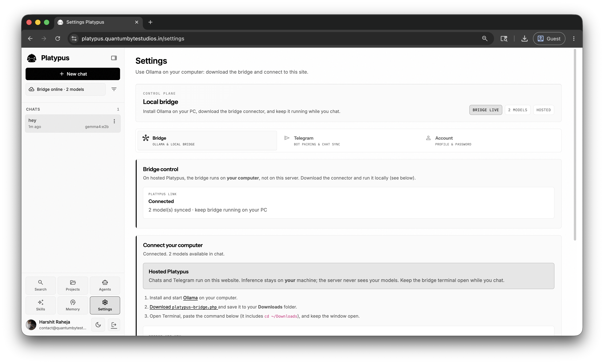
Task: Click the Platypus logo icon
Action: click(32, 58)
